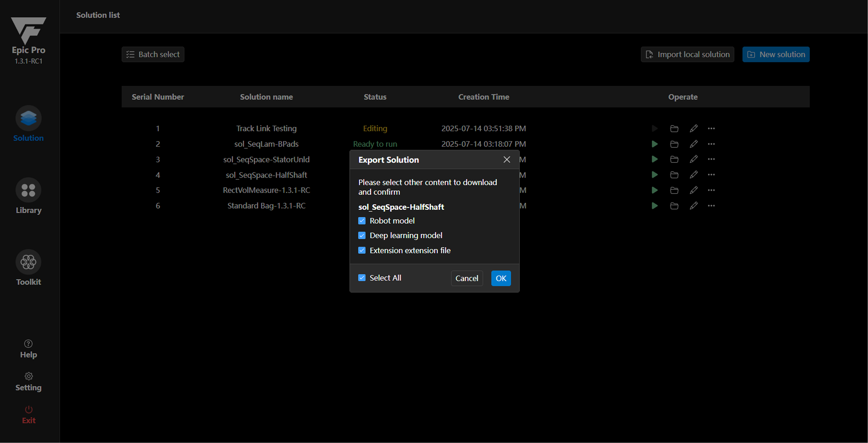Image resolution: width=868 pixels, height=443 pixels.
Task: Click the Solution layers icon
Action: click(28, 118)
